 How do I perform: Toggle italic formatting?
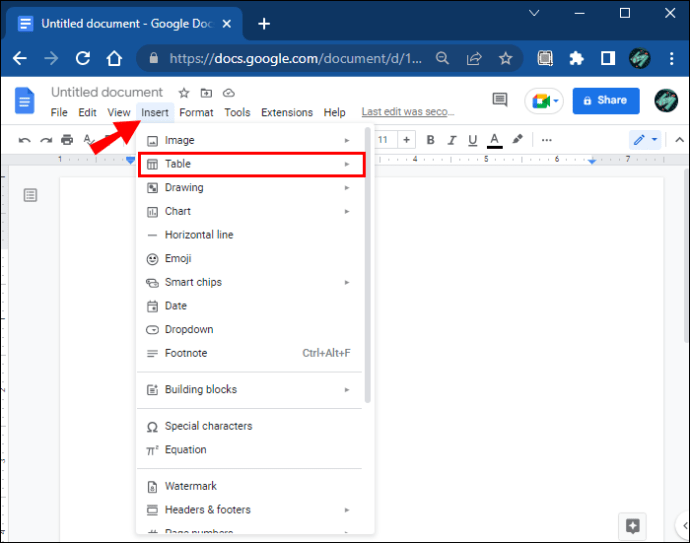point(451,140)
